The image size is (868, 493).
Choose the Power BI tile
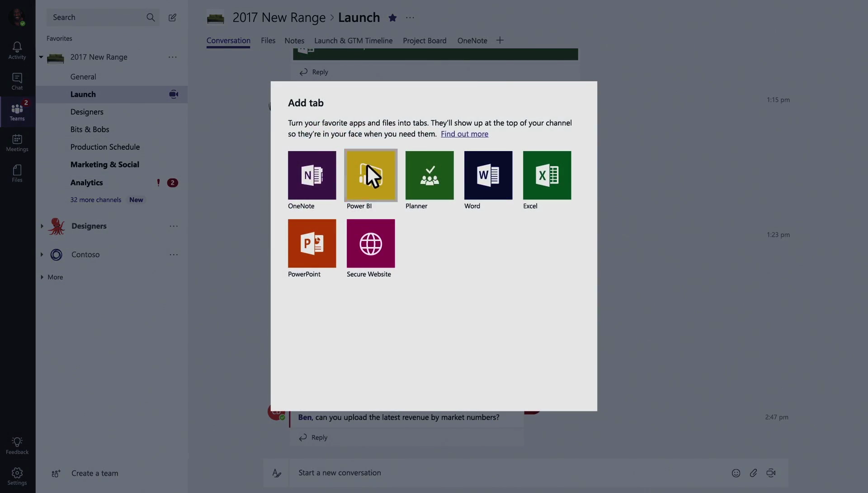[371, 175]
